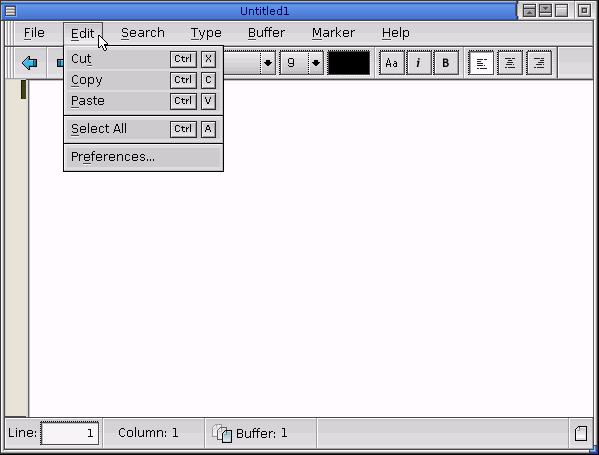Open the Search menu

tap(143, 33)
